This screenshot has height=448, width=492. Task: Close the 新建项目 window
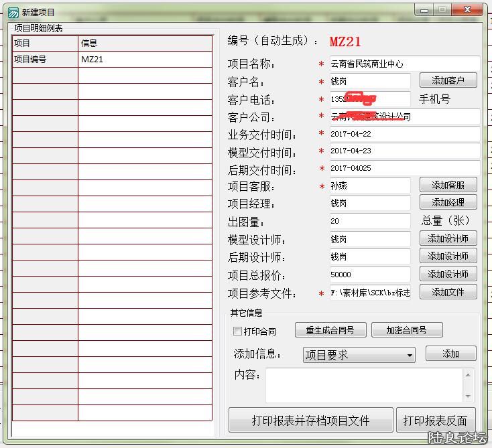pos(468,9)
